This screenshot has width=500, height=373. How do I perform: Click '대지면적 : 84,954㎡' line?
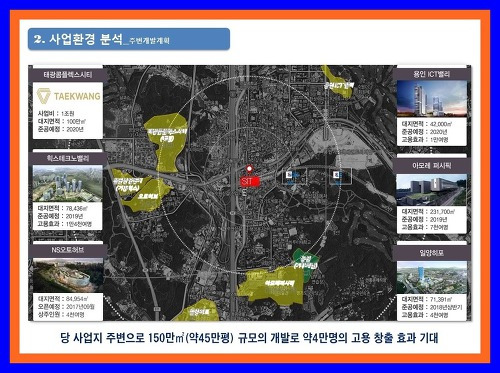tap(63, 299)
